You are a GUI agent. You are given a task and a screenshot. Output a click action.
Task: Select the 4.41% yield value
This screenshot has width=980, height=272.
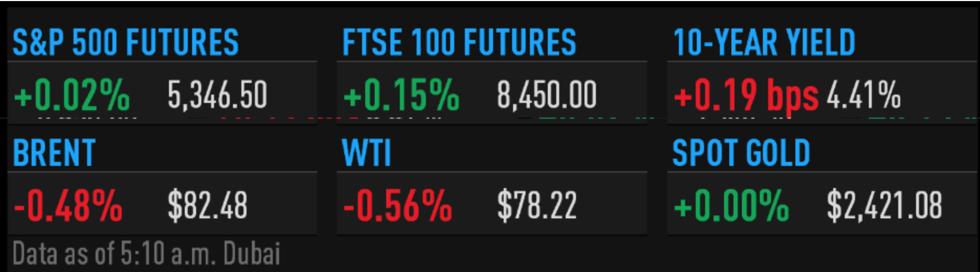(x=864, y=95)
